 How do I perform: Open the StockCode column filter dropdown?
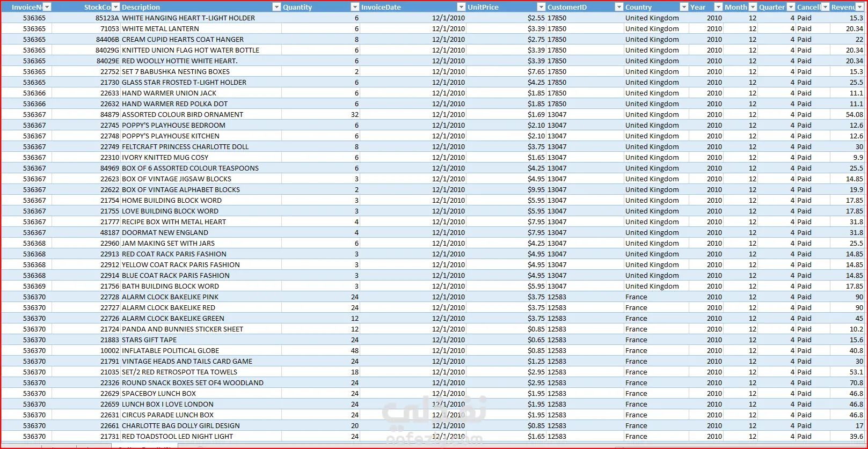(115, 7)
